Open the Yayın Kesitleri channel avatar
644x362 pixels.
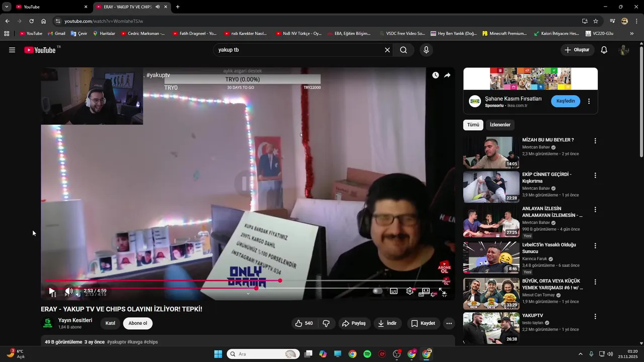(48, 323)
